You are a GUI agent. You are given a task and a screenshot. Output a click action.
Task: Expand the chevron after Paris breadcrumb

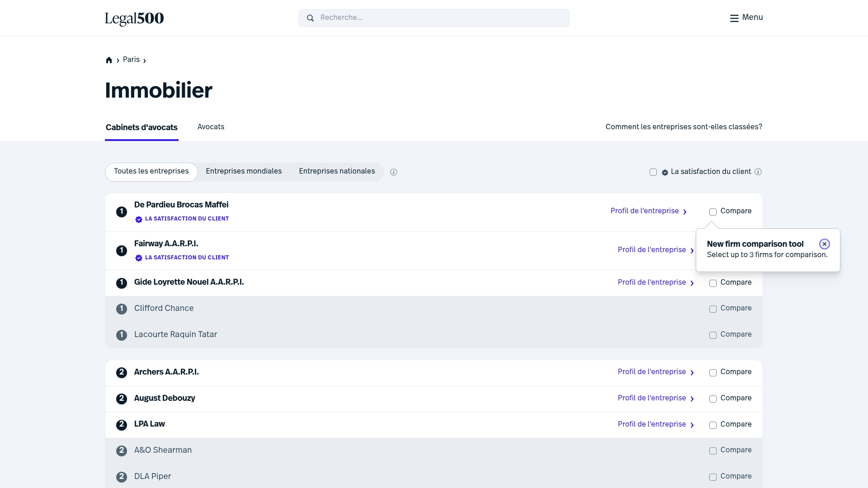coord(144,60)
